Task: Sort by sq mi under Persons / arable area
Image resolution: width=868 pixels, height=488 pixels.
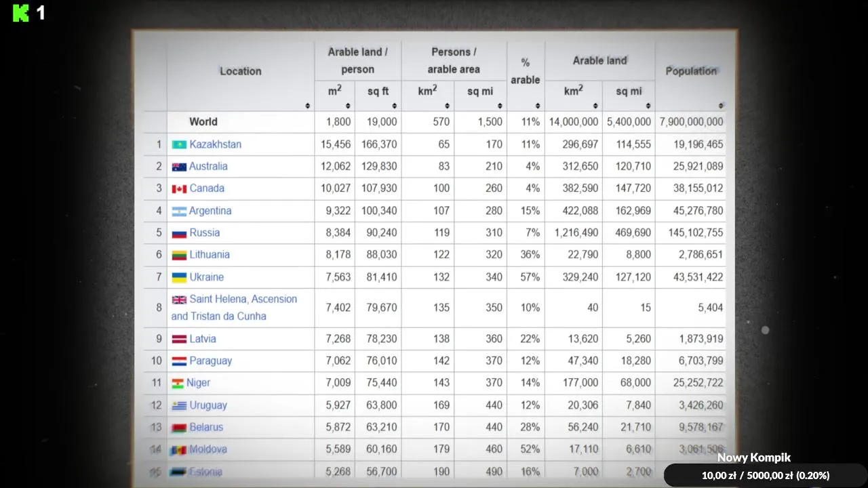Action: click(500, 106)
